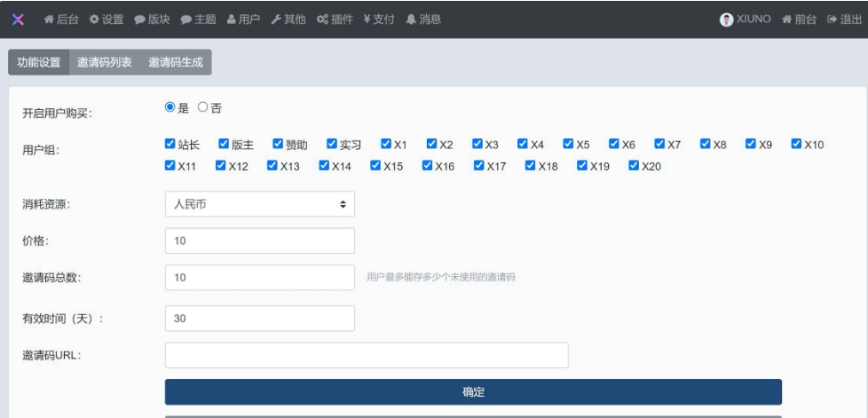Toggle the X13 group checkbox
Screen dimensions: 868x418
272,165
